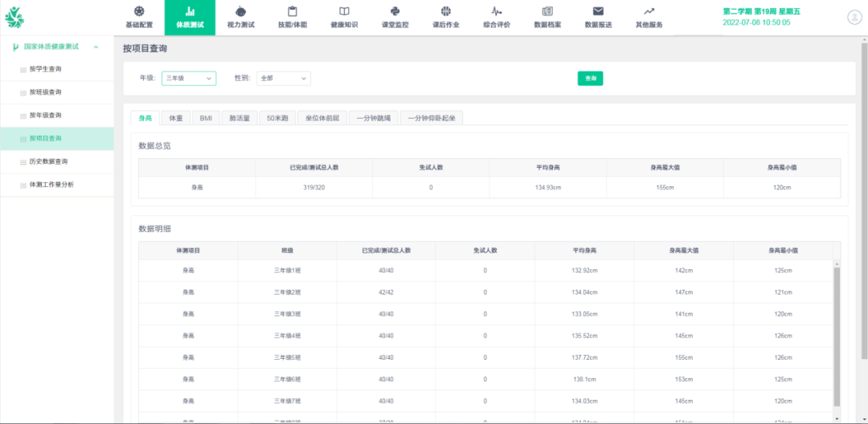Viewport: 868px width, 424px height.
Task: Click the 147cm maximum height cell
Action: click(x=684, y=292)
